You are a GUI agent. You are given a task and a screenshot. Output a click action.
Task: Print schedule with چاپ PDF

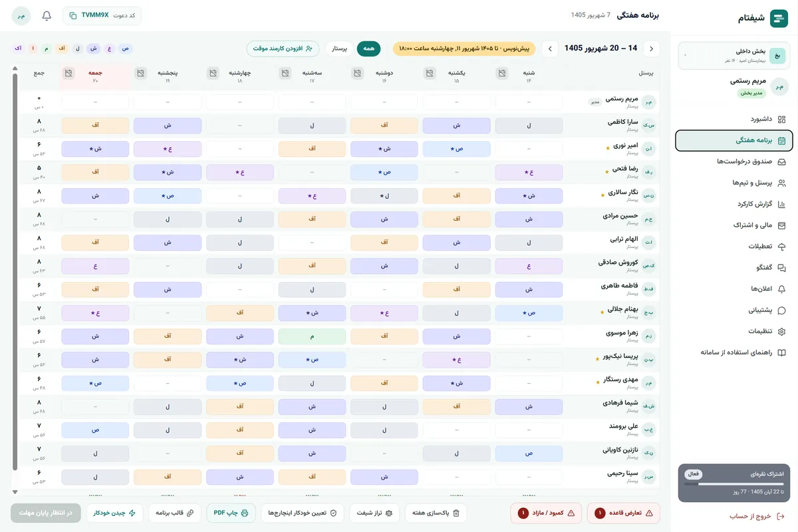[231, 513]
